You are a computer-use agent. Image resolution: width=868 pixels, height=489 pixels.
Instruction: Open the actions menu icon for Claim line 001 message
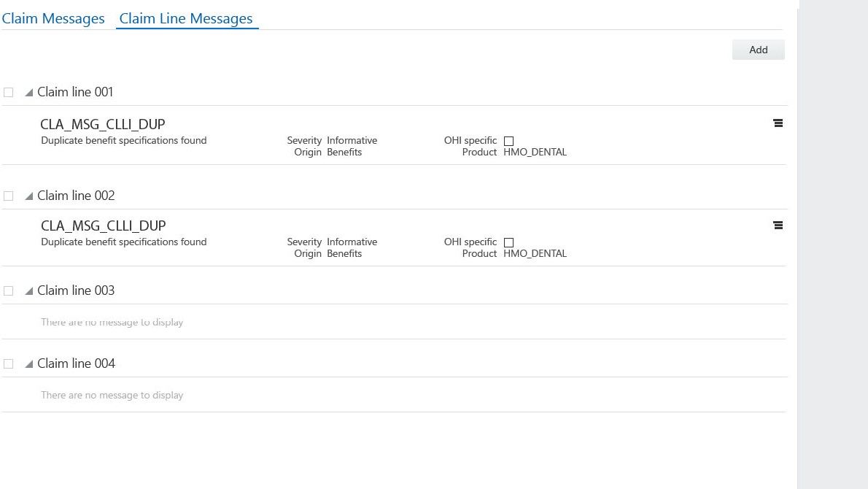click(778, 123)
